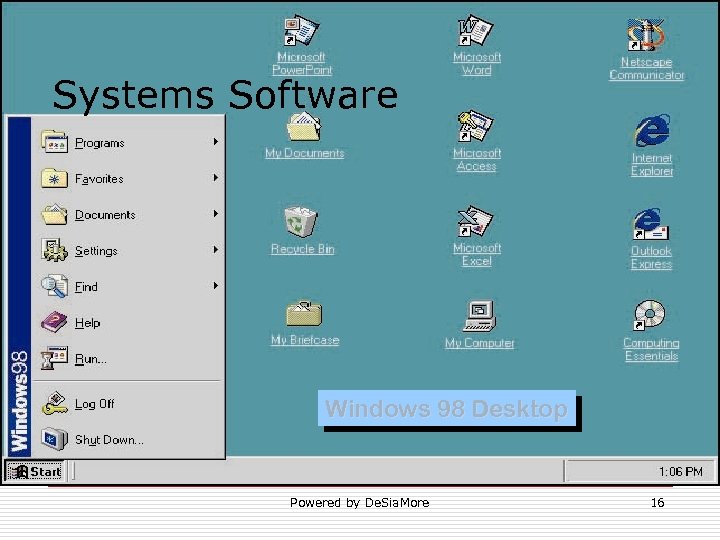This screenshot has width=720, height=540.
Task: Select the My Briefcase icon
Action: tap(304, 313)
